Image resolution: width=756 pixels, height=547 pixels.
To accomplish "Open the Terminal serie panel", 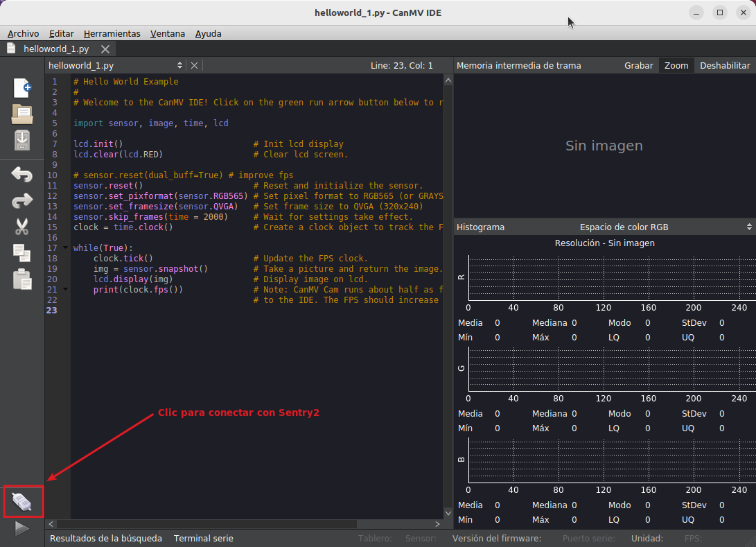I will coord(204,538).
